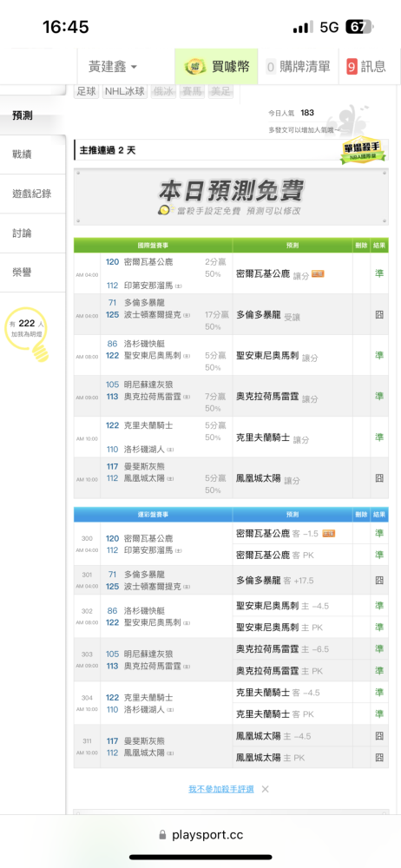Tap the 買噱幣 coin button
The width and height of the screenshot is (401, 868).
217,67
